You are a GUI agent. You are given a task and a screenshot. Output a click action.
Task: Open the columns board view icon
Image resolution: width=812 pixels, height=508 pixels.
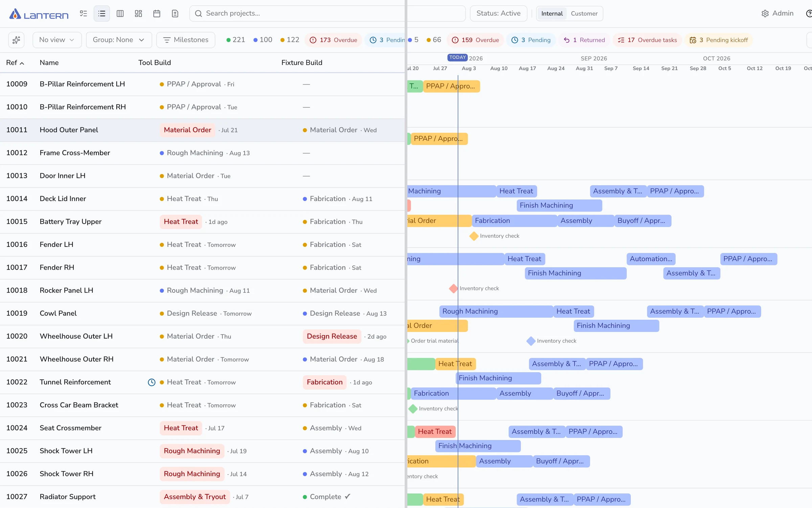(x=120, y=14)
